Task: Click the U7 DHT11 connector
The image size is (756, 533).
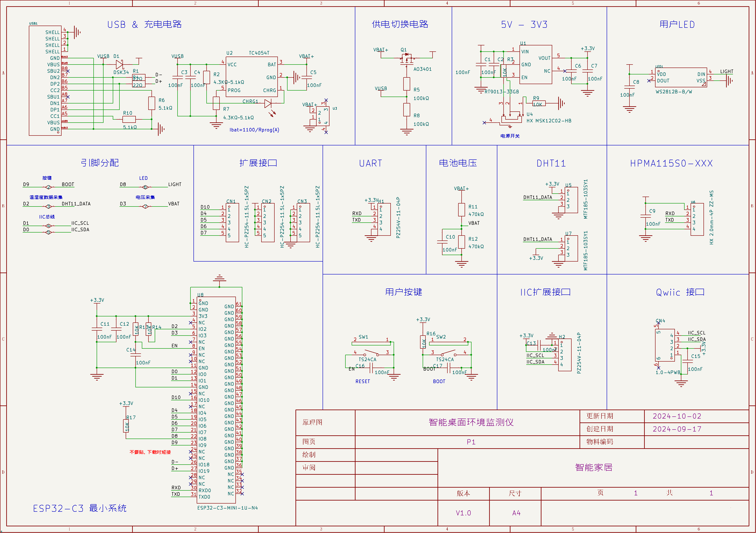Action: [x=571, y=248]
